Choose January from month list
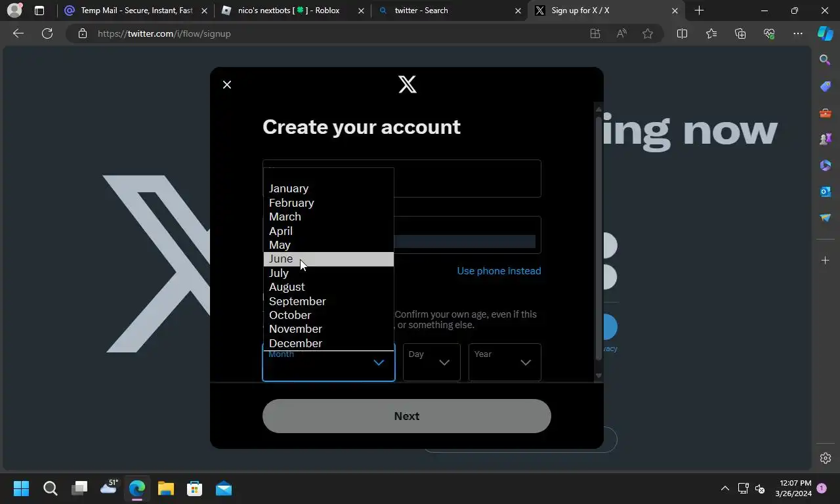 pos(328,188)
